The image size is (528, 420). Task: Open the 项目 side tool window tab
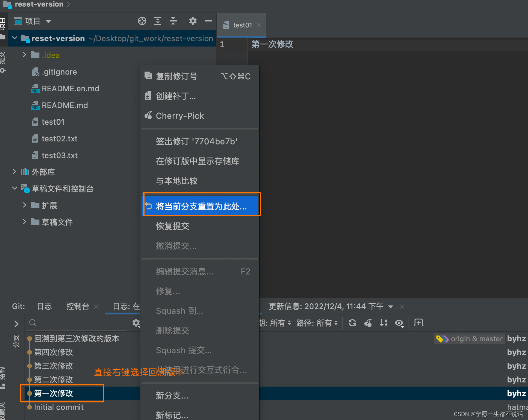tap(3, 28)
